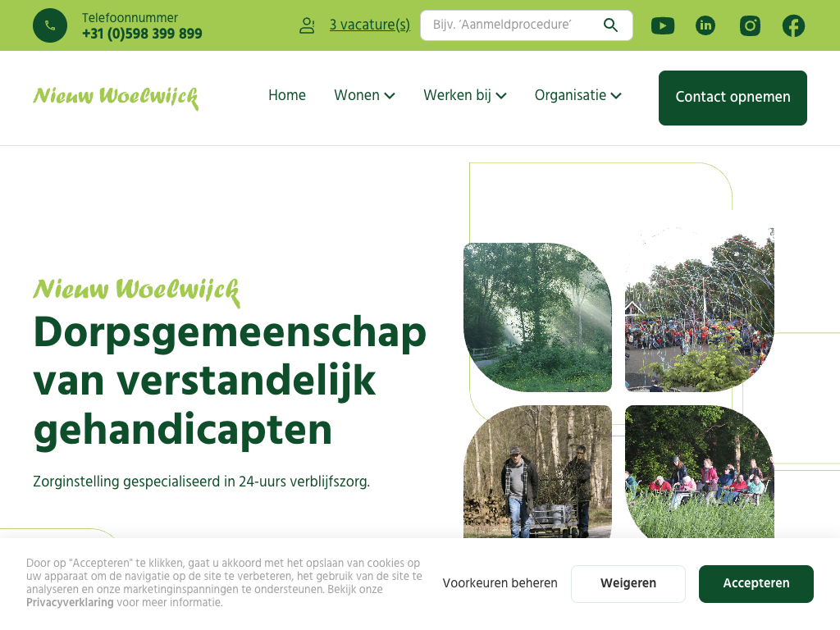The height and width of the screenshot is (630, 840).
Task: Open Voorkeuren beheren cookie settings
Action: click(500, 583)
